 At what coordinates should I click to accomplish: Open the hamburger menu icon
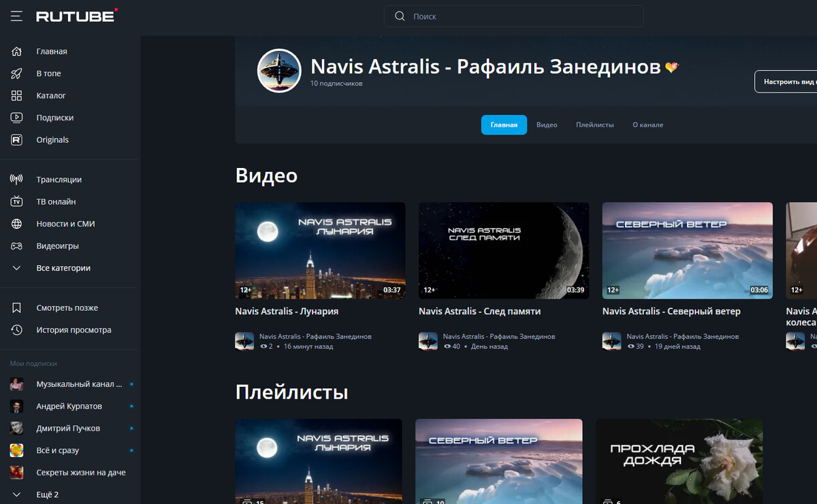16,16
